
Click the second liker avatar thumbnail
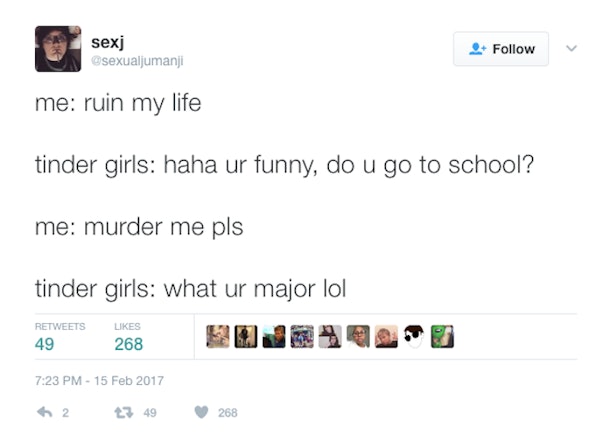click(246, 336)
